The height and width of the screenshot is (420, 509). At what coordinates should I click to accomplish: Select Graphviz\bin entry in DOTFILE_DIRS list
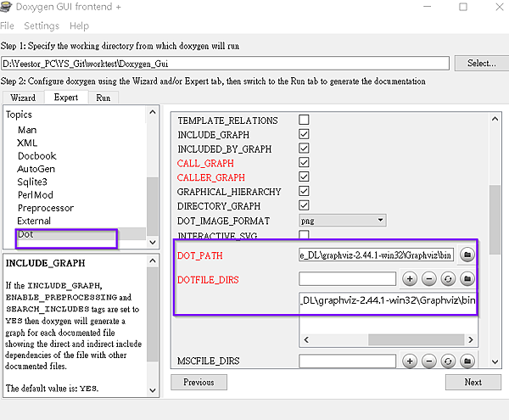[x=388, y=300]
